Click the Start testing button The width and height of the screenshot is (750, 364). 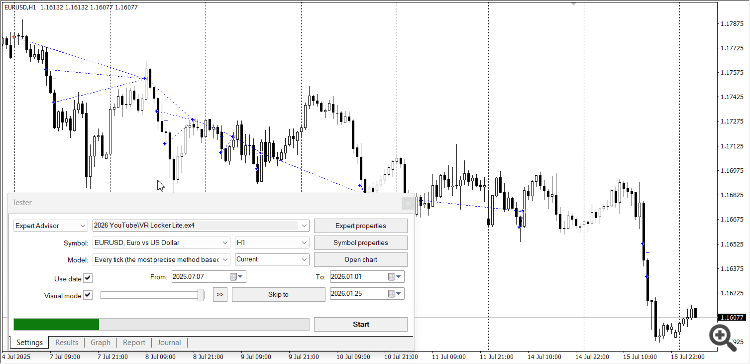361,324
